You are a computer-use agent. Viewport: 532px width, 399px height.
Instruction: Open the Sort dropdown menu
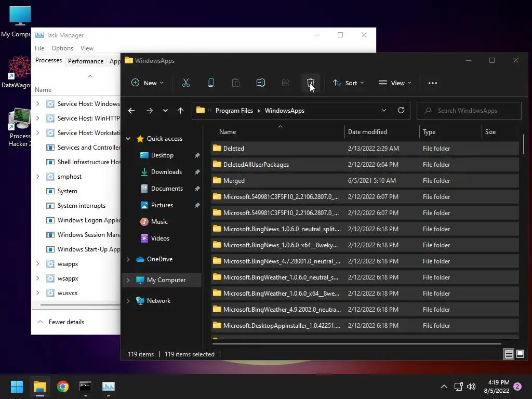click(349, 83)
